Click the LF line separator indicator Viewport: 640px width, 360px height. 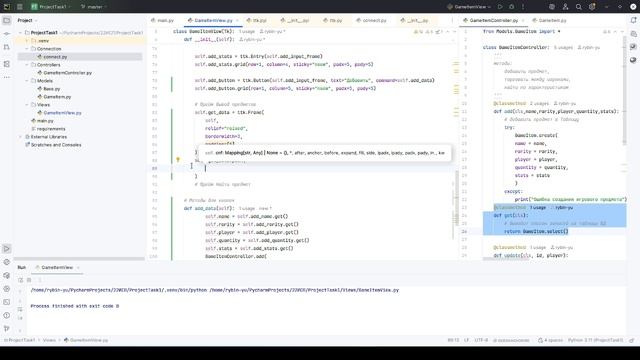[x=467, y=340]
